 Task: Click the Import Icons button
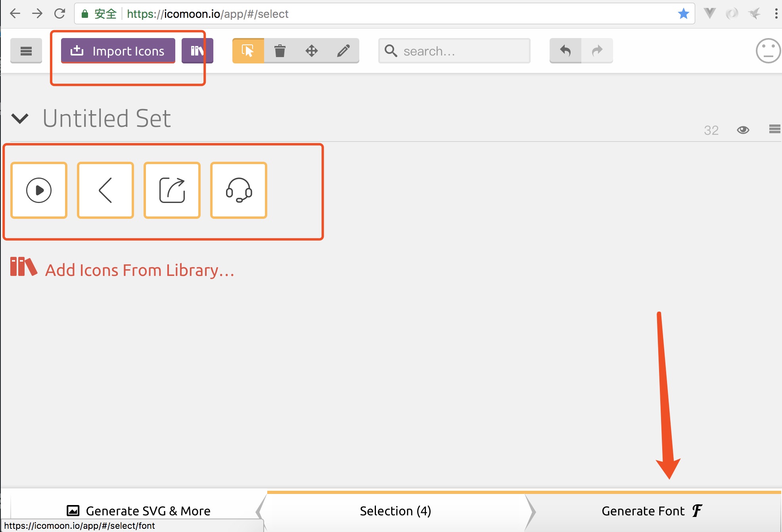click(x=118, y=51)
